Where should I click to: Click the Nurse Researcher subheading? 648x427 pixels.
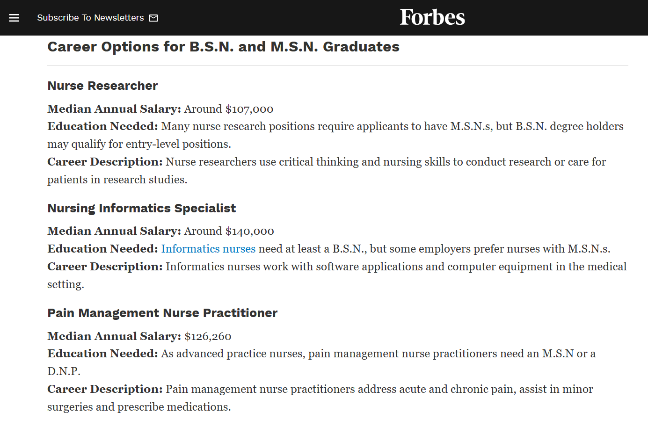pyautogui.click(x=102, y=86)
